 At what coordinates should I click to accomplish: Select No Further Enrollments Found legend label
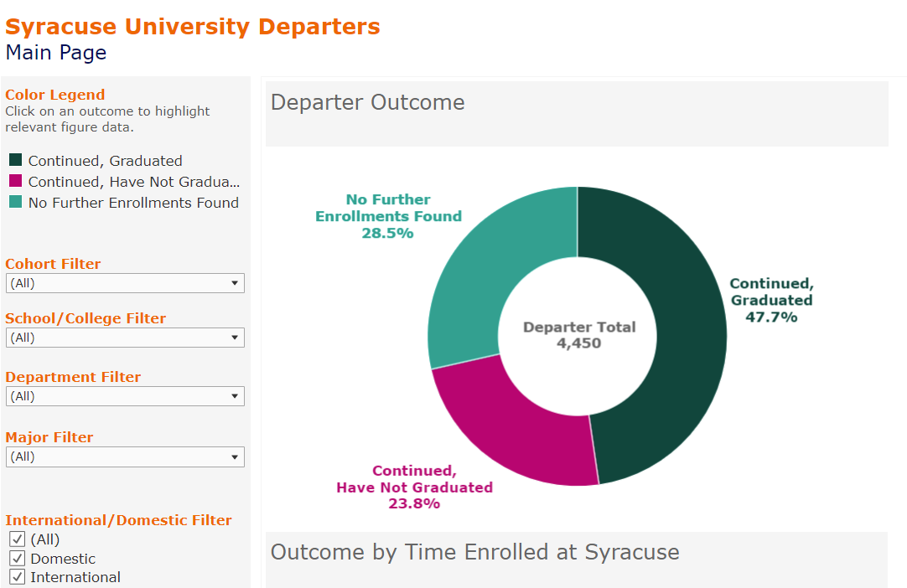pyautogui.click(x=133, y=203)
